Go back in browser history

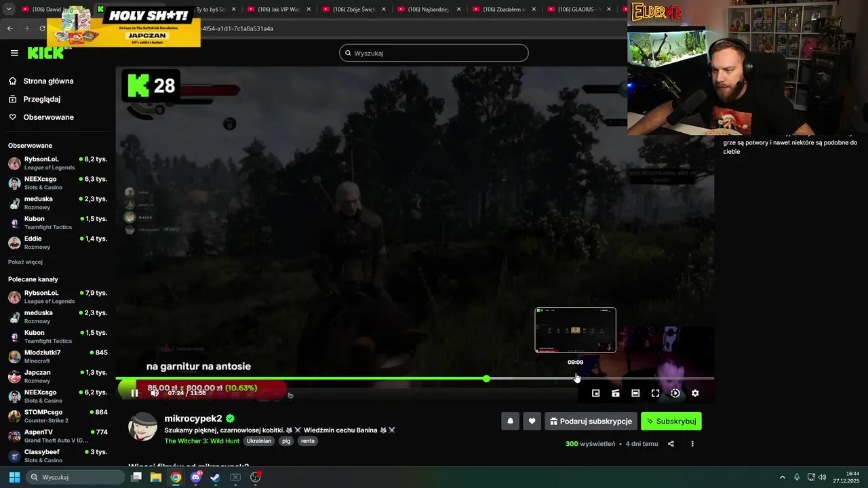point(9,28)
